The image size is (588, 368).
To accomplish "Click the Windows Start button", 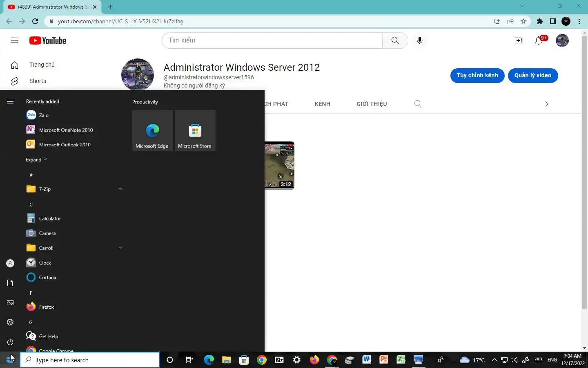I will coord(10,360).
